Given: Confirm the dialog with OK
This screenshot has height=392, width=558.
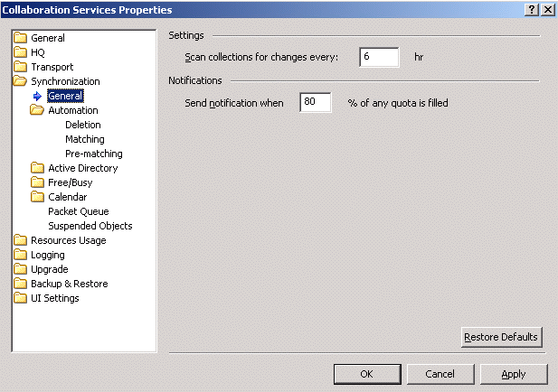Looking at the screenshot, I should (x=366, y=374).
